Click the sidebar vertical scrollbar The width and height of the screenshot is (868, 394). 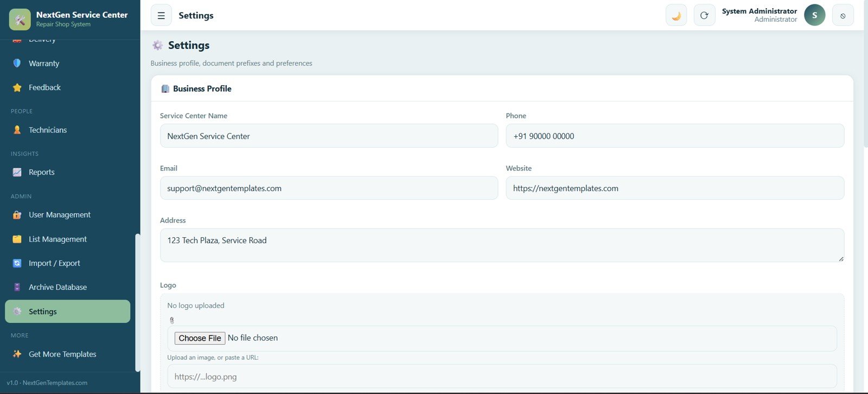137,302
